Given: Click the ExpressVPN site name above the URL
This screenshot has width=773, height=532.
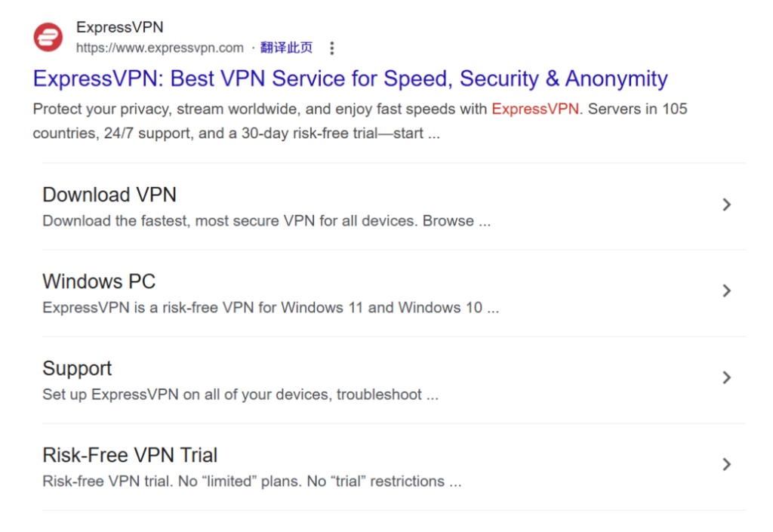Looking at the screenshot, I should tap(120, 27).
